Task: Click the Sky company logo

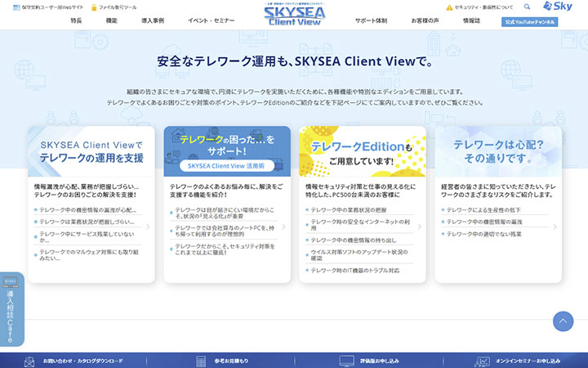Action: [x=561, y=7]
